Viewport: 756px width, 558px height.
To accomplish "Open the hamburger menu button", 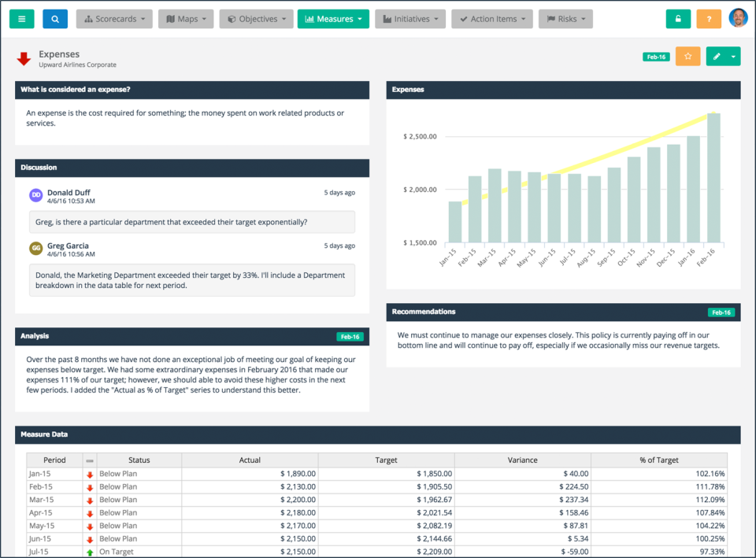I will click(x=22, y=19).
